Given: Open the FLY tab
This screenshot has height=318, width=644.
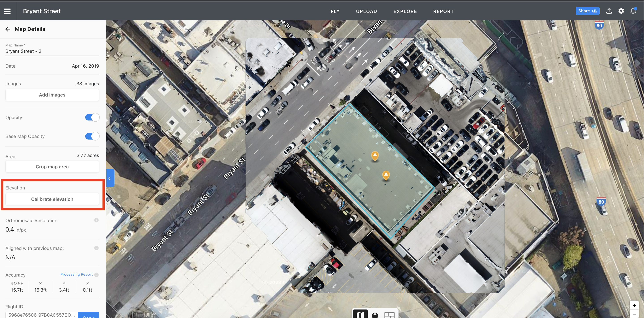Looking at the screenshot, I should click(335, 11).
